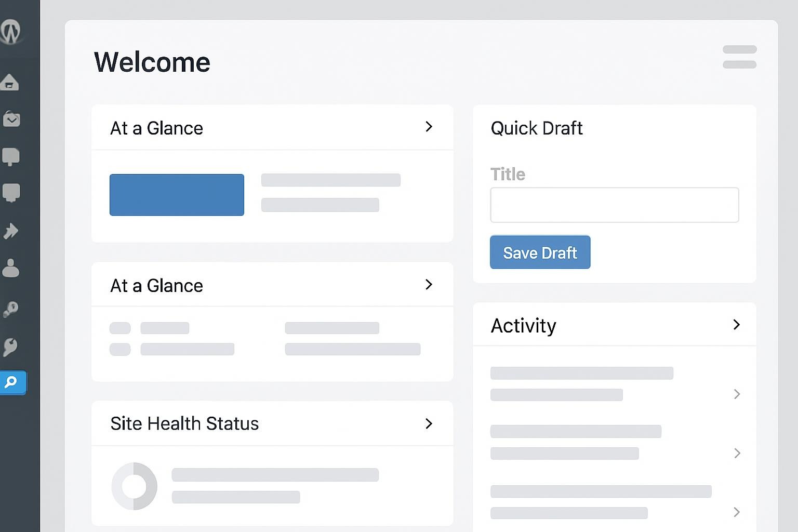Screen dimensions: 798x532
Task: Click the Save Draft button
Action: coord(540,252)
